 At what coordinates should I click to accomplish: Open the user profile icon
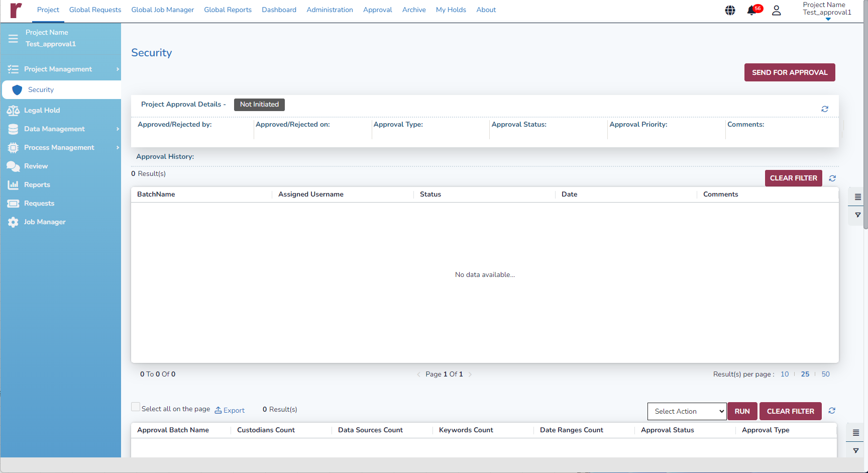[777, 10]
